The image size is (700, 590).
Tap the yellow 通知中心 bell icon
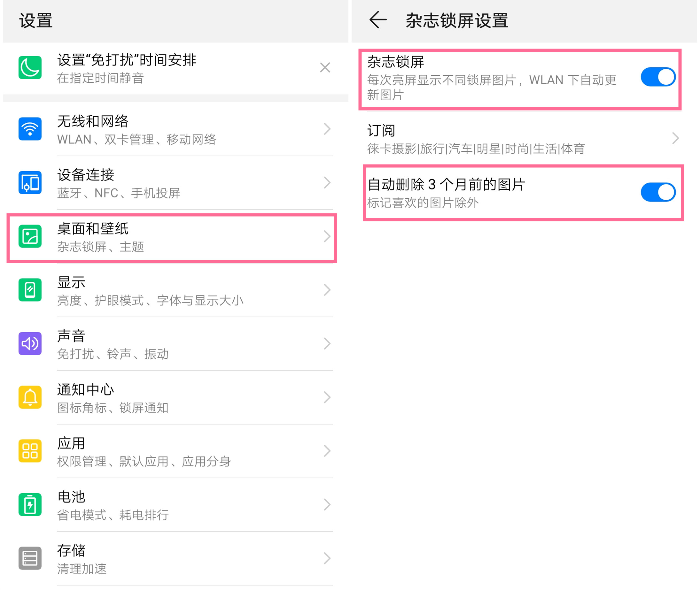click(x=30, y=397)
